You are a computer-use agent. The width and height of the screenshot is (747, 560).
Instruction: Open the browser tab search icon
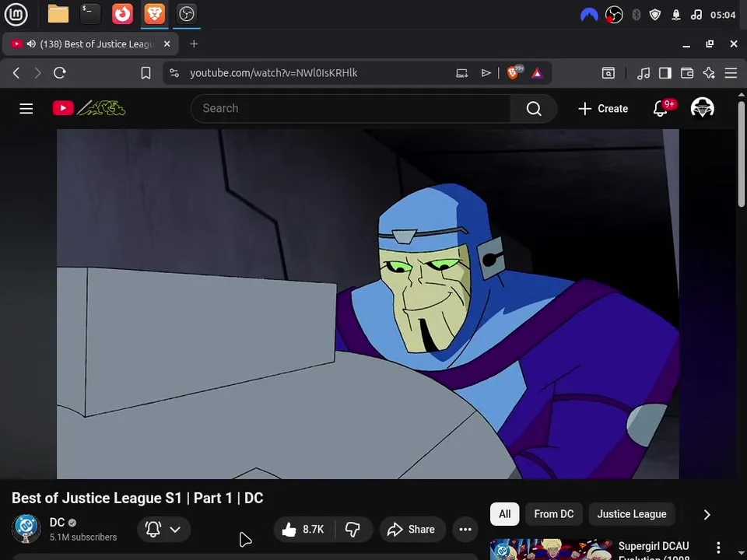[608, 73]
